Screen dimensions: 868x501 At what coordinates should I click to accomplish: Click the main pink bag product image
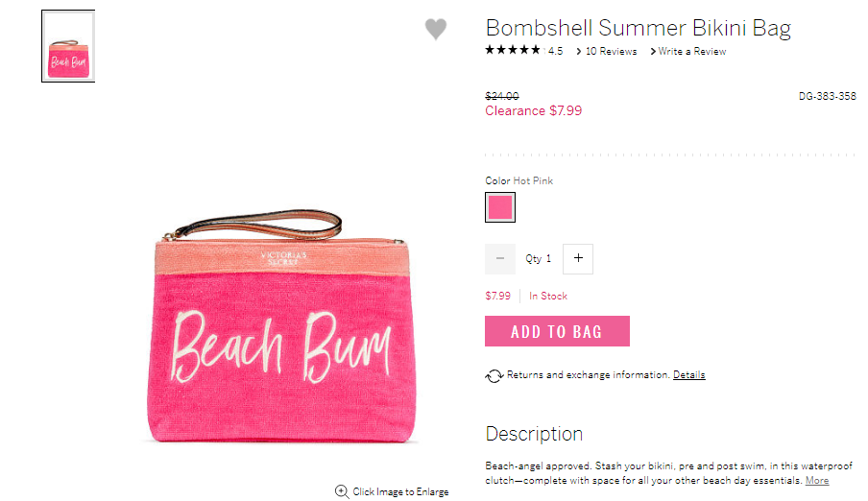click(280, 326)
